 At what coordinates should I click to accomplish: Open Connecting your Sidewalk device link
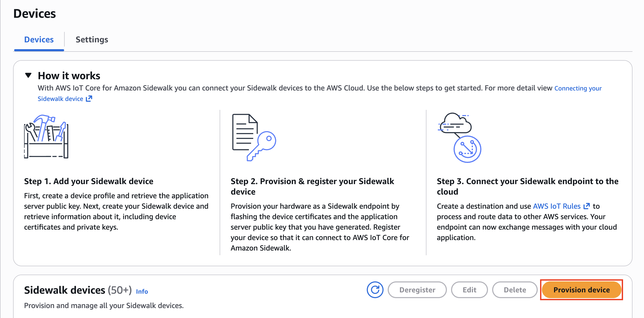[x=578, y=88]
